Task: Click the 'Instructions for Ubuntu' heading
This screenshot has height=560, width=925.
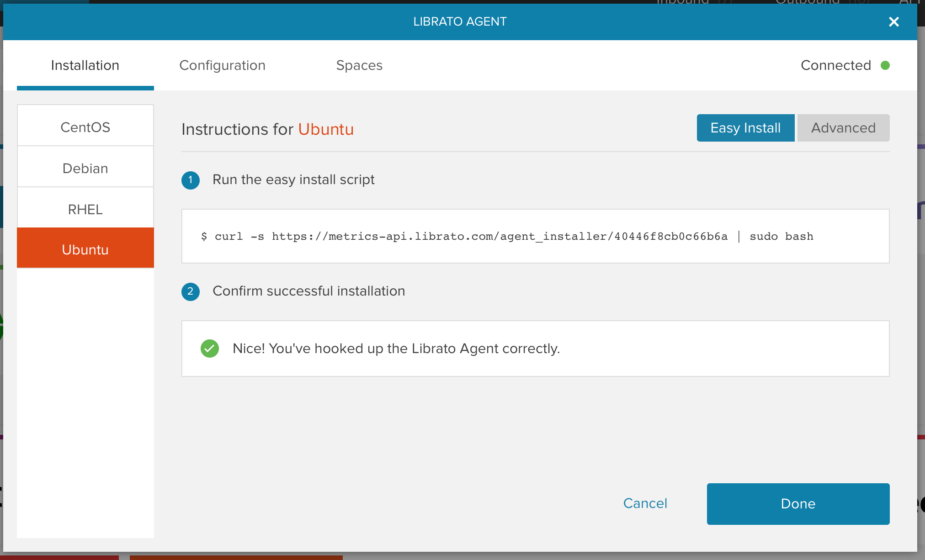Action: coord(268,129)
